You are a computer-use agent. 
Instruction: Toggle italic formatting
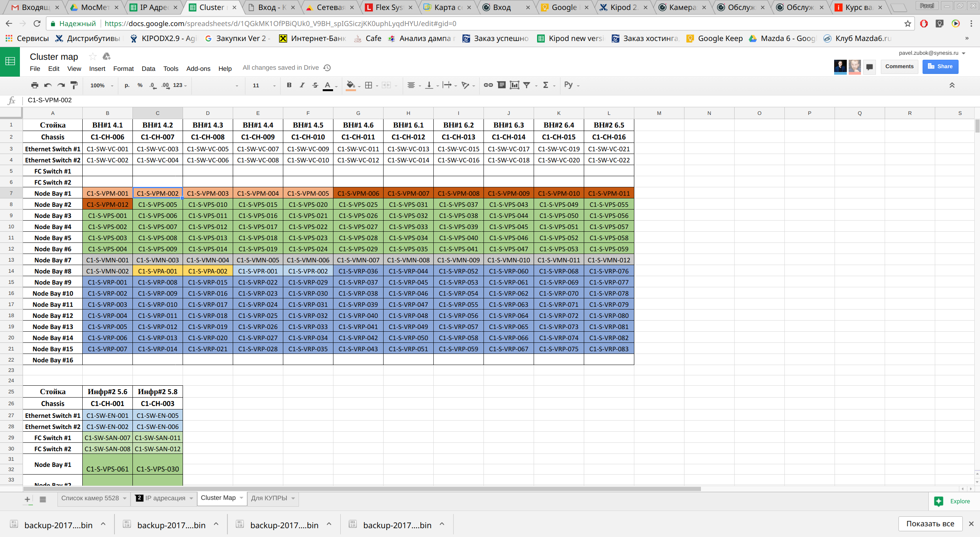pos(302,85)
